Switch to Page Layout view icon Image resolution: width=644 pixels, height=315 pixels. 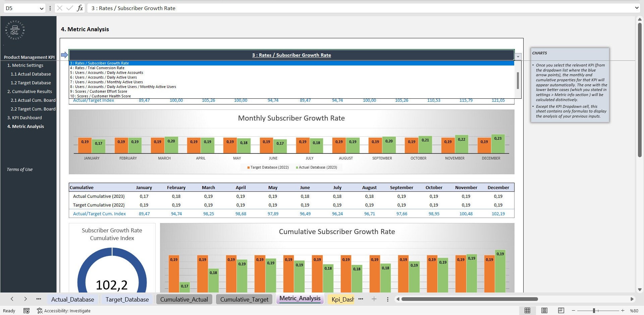pyautogui.click(x=544, y=311)
